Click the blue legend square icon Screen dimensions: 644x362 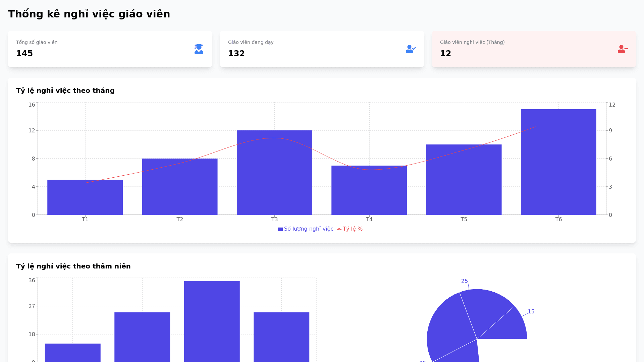pos(280,229)
